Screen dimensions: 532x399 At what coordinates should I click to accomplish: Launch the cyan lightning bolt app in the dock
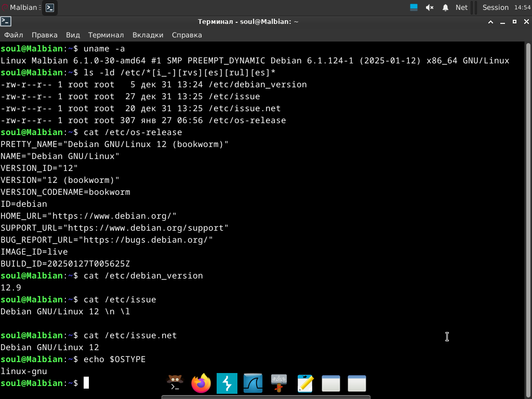click(227, 383)
